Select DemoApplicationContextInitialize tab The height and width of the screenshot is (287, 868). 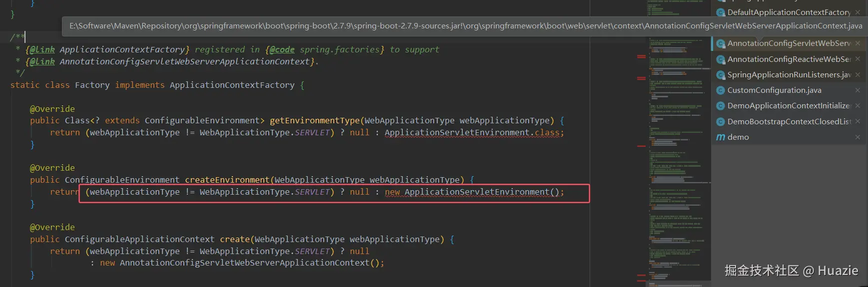coord(789,106)
